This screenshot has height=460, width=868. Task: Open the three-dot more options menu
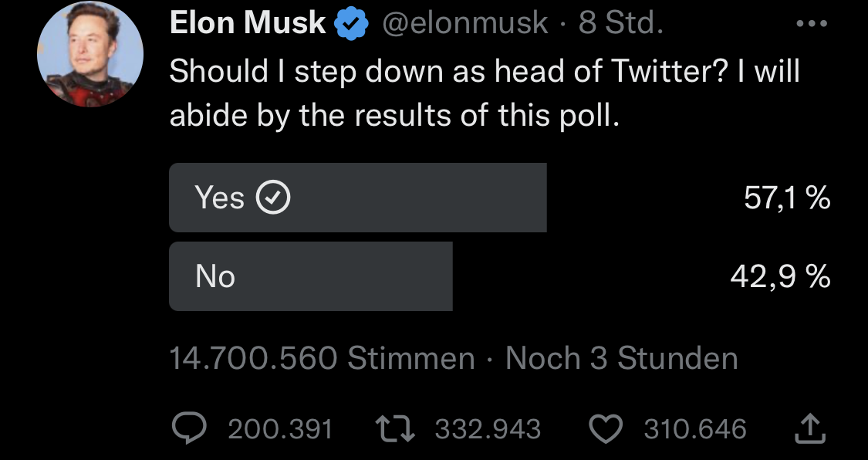coord(811,23)
